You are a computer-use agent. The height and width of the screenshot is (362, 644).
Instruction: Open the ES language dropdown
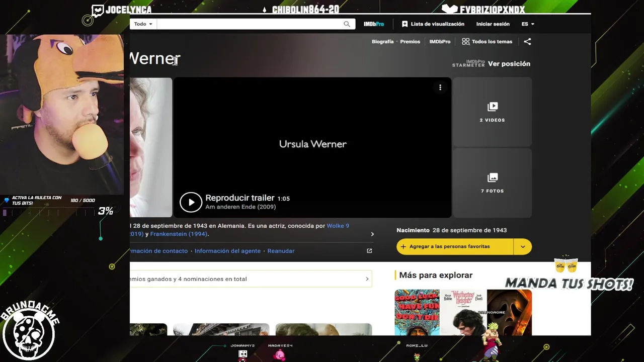click(x=528, y=24)
